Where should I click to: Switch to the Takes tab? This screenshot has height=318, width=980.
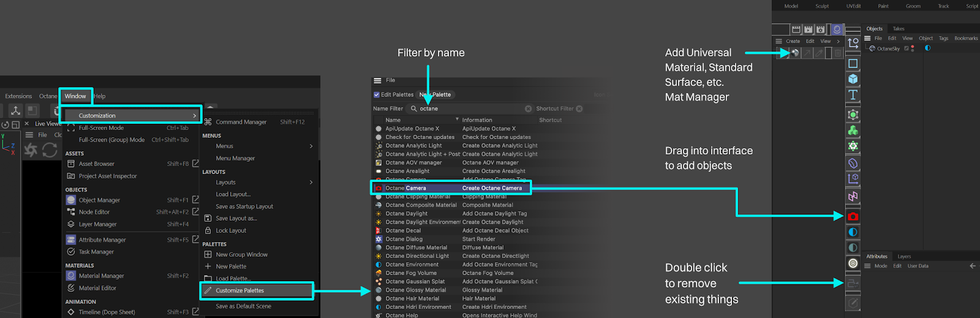(898, 29)
